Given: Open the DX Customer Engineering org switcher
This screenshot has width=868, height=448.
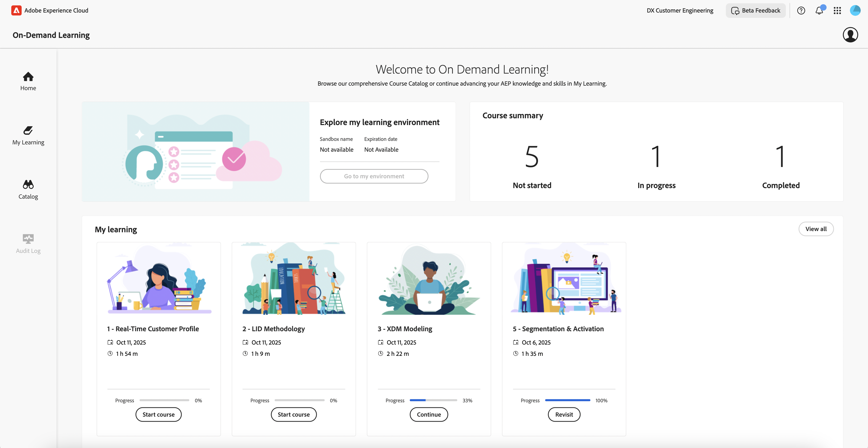Looking at the screenshot, I should [x=680, y=11].
